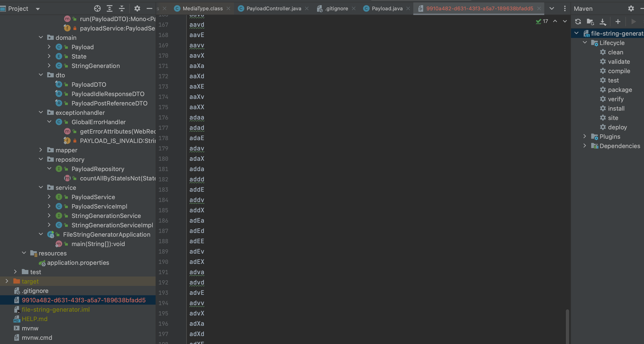Open application.properties in project tree
This screenshot has width=644, height=344.
78,263
